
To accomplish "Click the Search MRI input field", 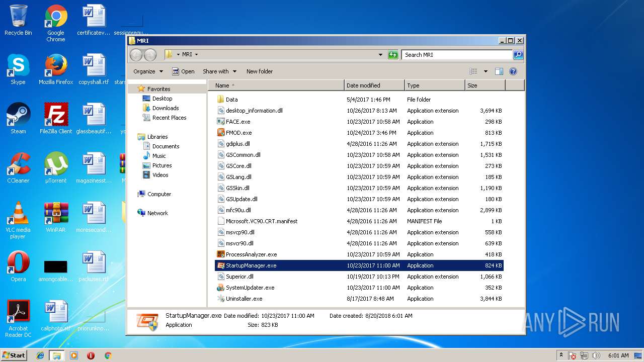I will click(457, 55).
